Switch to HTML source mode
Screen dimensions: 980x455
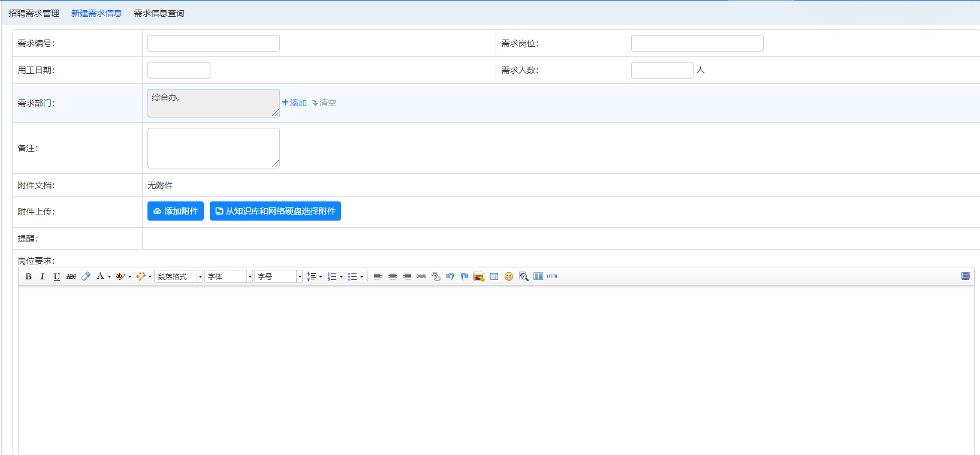(552, 276)
